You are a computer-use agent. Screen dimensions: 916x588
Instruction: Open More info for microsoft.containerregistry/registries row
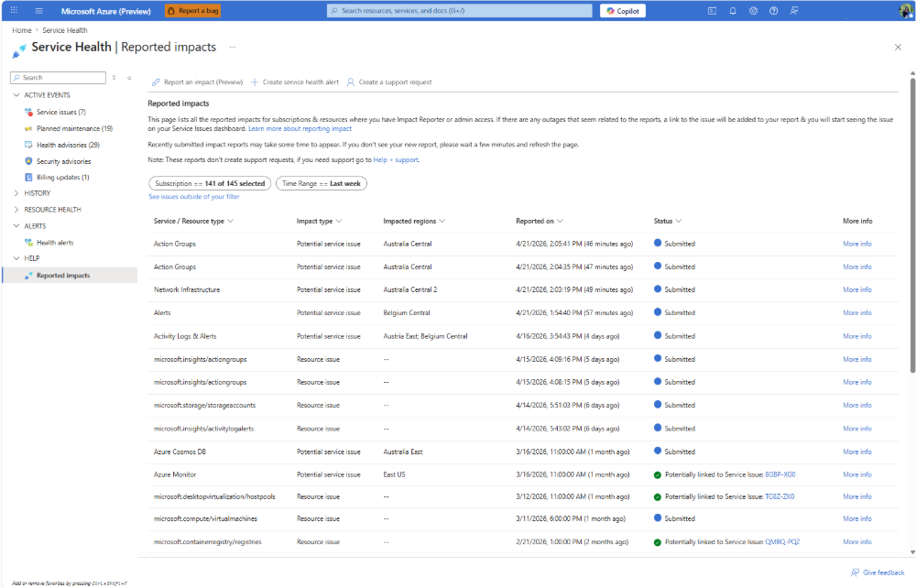coord(857,542)
